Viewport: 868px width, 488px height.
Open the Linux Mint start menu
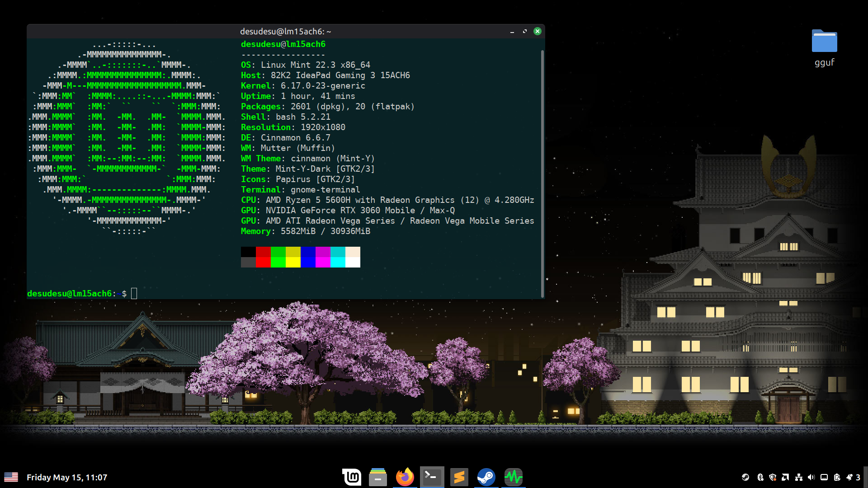tap(351, 477)
